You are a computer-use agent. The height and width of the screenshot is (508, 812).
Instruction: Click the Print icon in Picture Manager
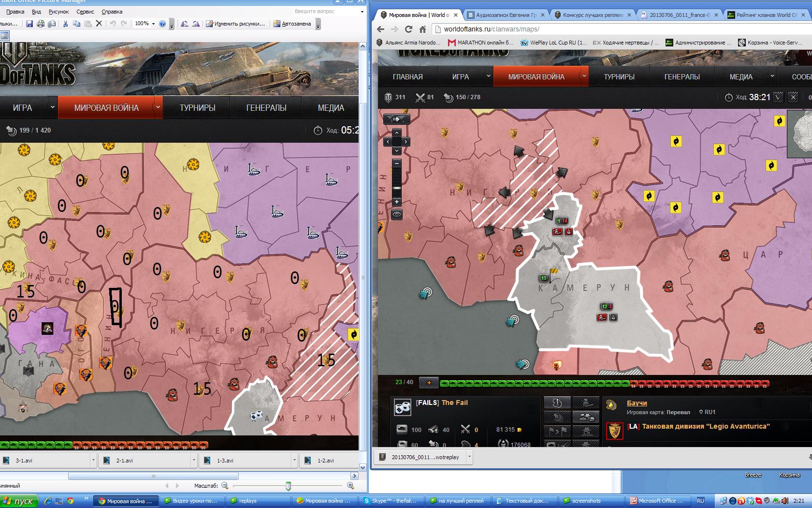click(x=41, y=24)
